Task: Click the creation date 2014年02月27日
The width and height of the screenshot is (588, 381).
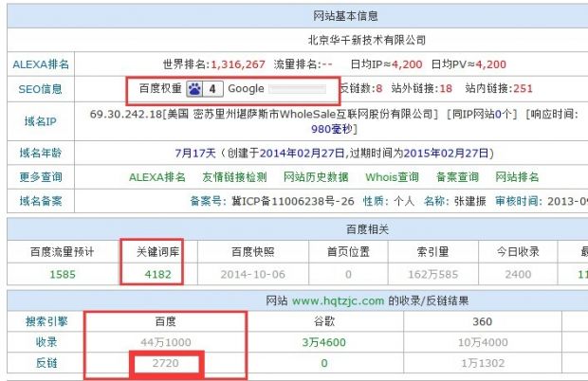Action: [x=302, y=153]
